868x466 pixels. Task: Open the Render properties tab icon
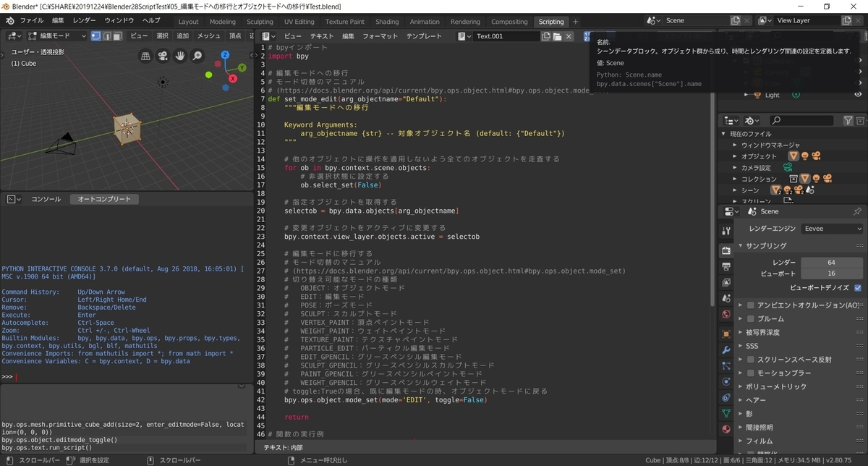pyautogui.click(x=726, y=250)
